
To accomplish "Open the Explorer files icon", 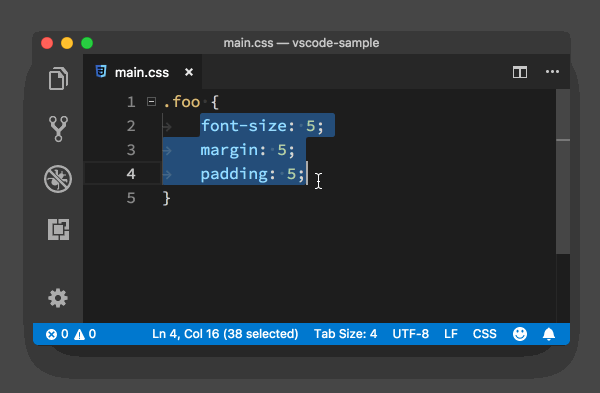I will pos(58,78).
